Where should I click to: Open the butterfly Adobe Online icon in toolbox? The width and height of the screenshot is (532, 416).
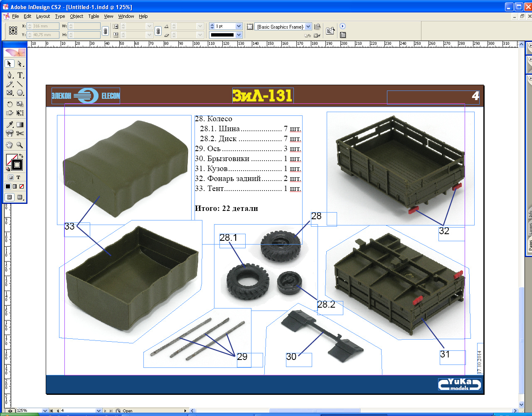point(15,52)
